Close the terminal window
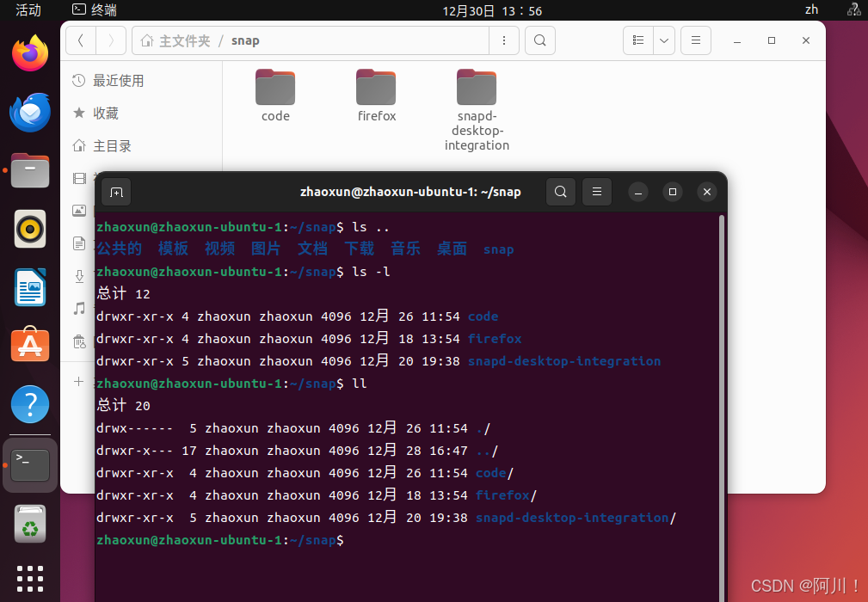Image resolution: width=868 pixels, height=602 pixels. 707,192
